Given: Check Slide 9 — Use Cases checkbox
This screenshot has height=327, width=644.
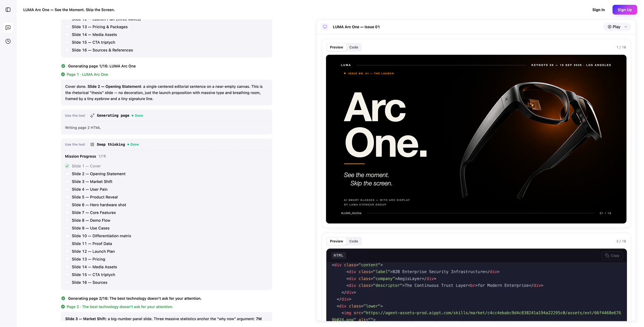Looking at the screenshot, I should (x=67, y=228).
